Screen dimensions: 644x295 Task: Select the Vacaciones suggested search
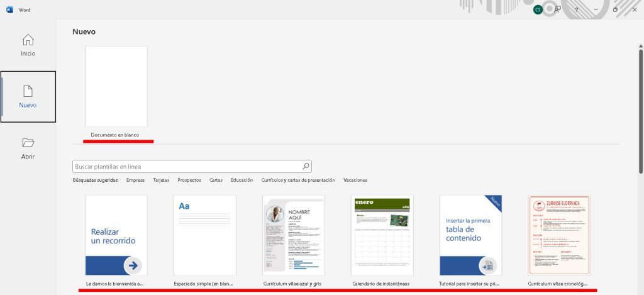tap(355, 181)
